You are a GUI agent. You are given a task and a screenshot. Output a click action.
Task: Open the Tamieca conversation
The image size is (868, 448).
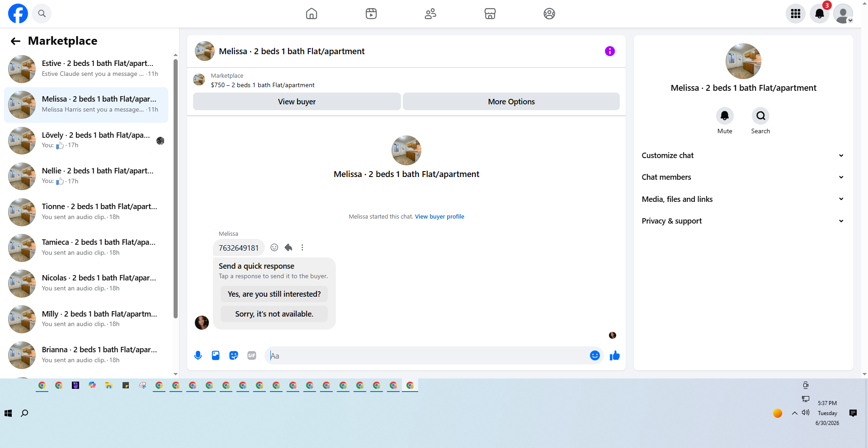(86, 247)
